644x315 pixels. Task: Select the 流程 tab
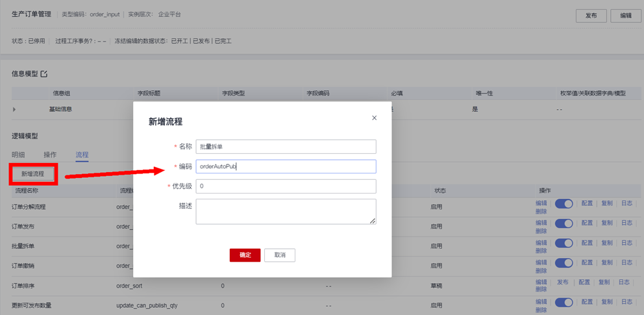point(82,155)
